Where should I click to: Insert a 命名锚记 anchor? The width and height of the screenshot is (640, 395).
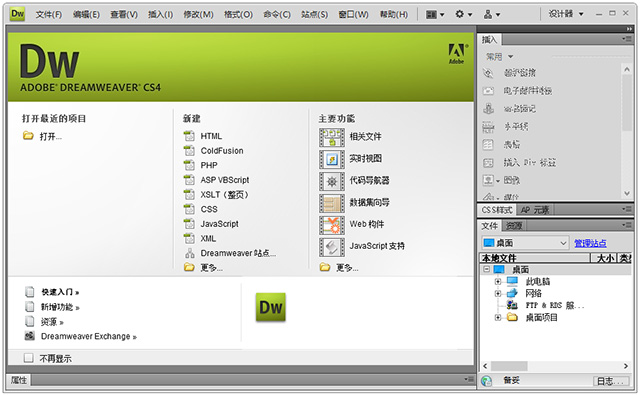point(519,109)
